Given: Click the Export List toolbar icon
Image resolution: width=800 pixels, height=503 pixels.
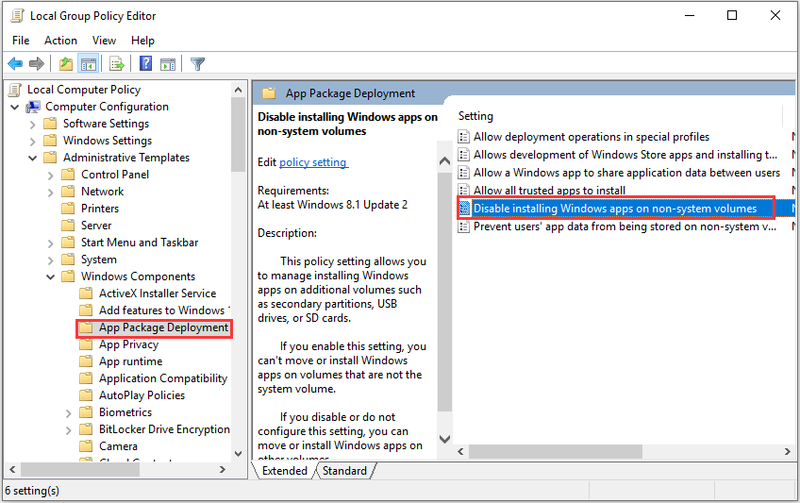Looking at the screenshot, I should [117, 64].
